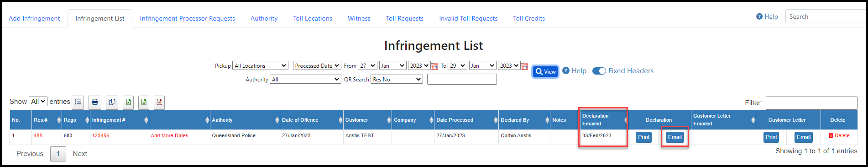Expand the Authority All dropdown
Image resolution: width=868 pixels, height=167 pixels.
[x=305, y=80]
